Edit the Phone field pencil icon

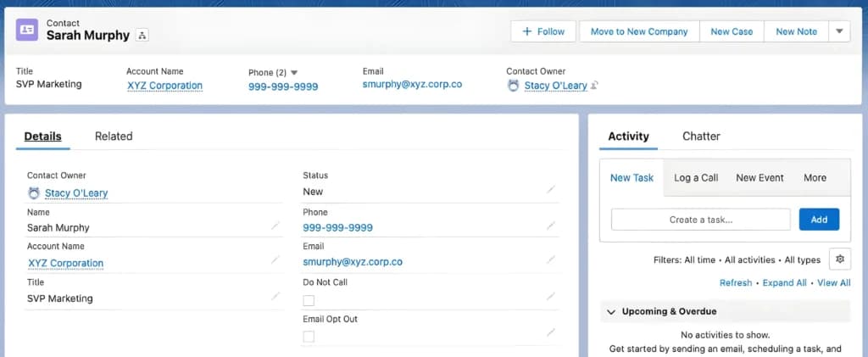coord(551,226)
